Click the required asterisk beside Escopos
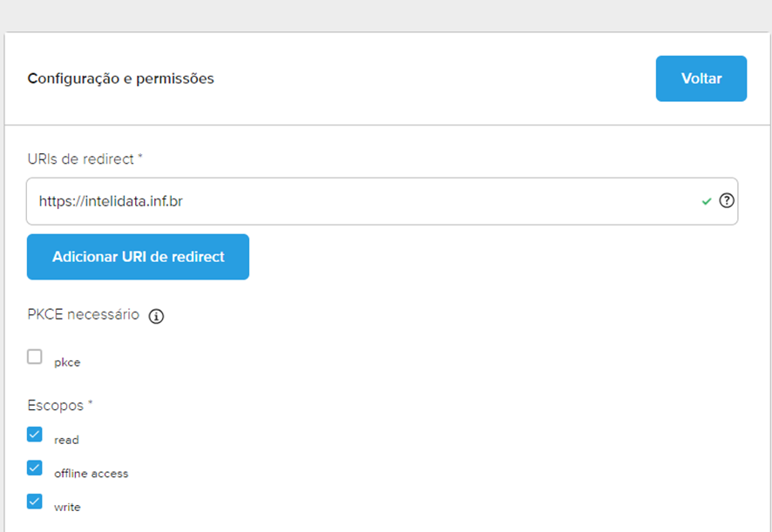Viewport: 772px width, 532px height. click(90, 402)
